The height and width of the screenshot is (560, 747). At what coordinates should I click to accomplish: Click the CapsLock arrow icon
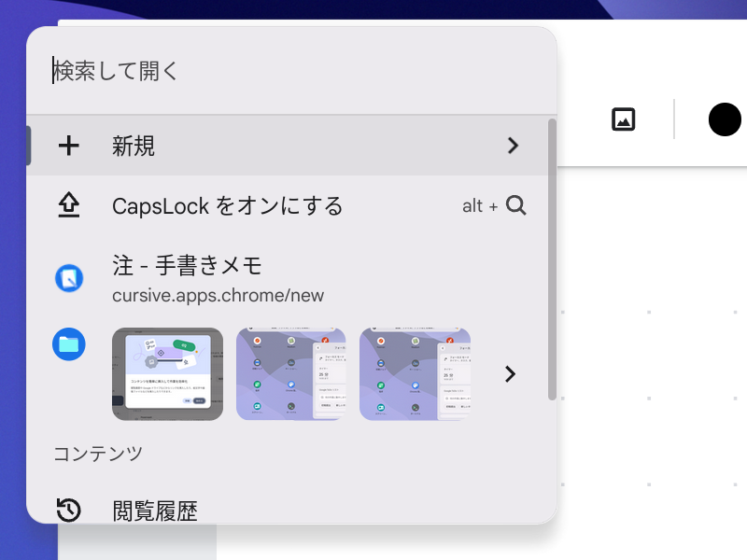coord(69,205)
